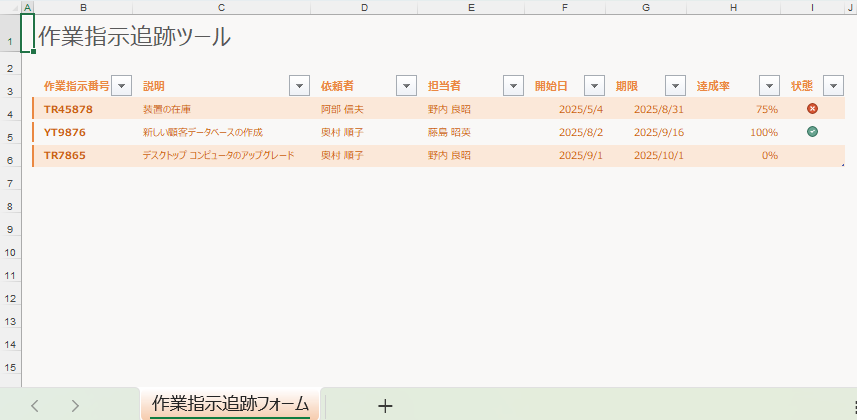Switch to the 作業指示追跡フォーム sheet tab
This screenshot has width=857, height=420.
[x=230, y=404]
